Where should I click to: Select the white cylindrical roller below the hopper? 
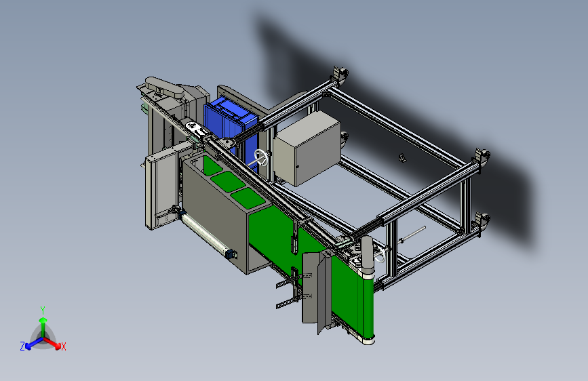coord(205,235)
